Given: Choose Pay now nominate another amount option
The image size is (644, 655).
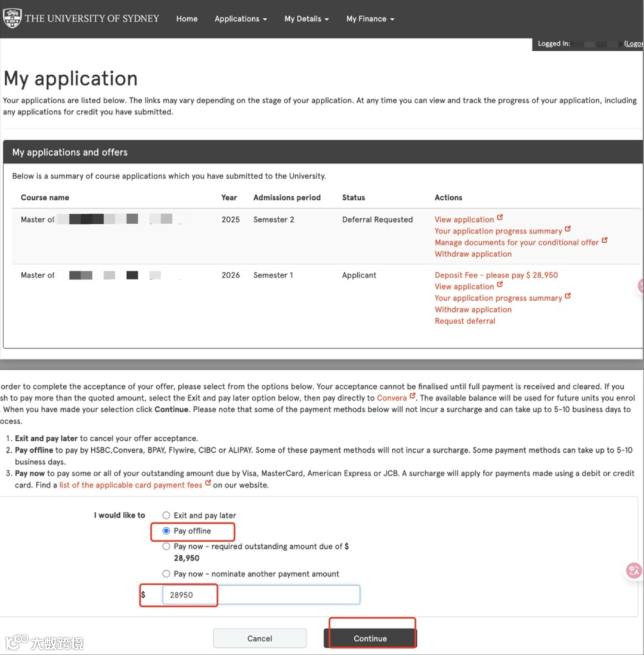Looking at the screenshot, I should [x=166, y=573].
